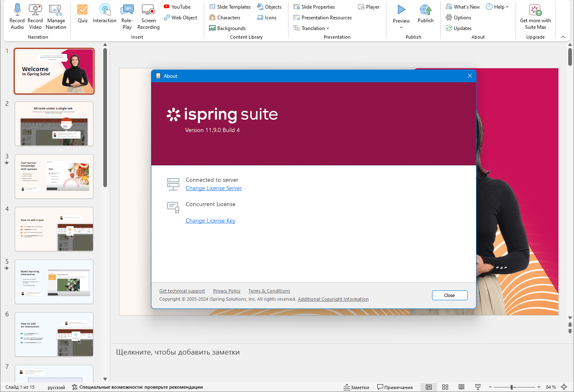Open Presentation Resources

(323, 18)
